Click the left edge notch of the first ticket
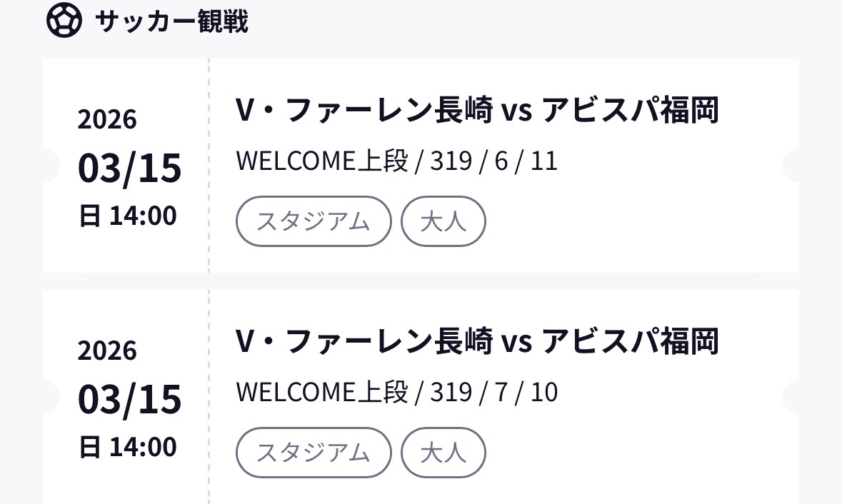The height and width of the screenshot is (504, 842). click(50, 166)
